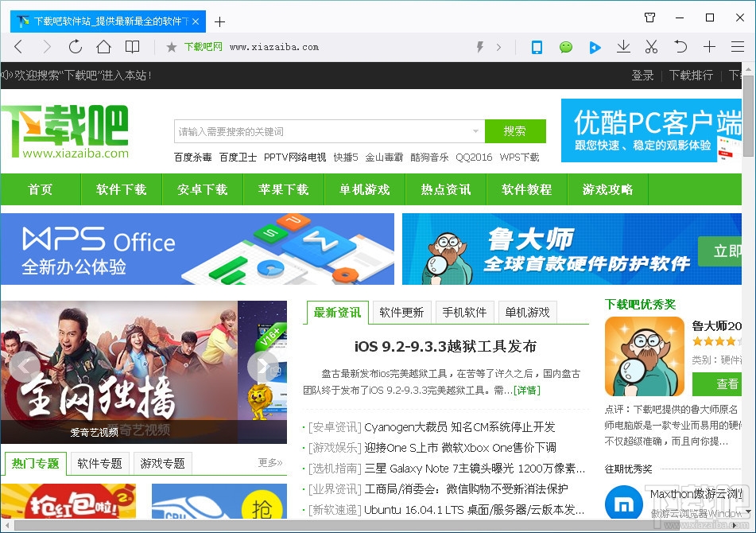Image resolution: width=756 pixels, height=533 pixels.
Task: Enable turbo mode via the lightning icon
Action: 479,47
